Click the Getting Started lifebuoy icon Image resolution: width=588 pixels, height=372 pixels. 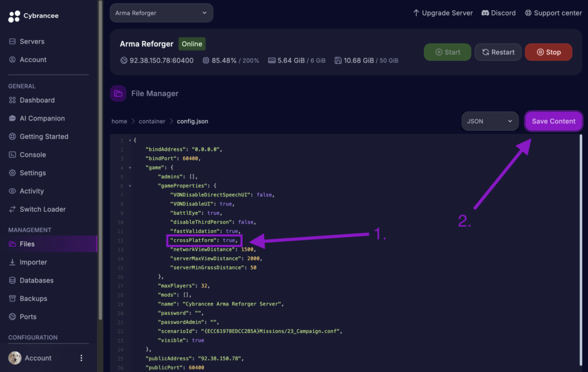pos(13,137)
